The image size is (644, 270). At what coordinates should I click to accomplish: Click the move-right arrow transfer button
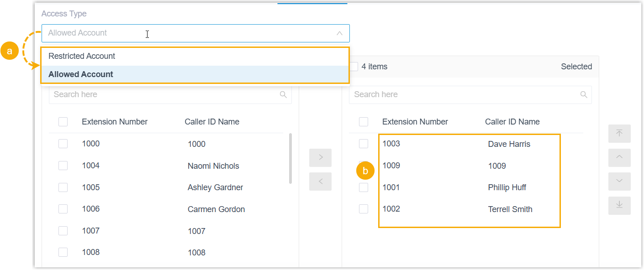(x=320, y=158)
